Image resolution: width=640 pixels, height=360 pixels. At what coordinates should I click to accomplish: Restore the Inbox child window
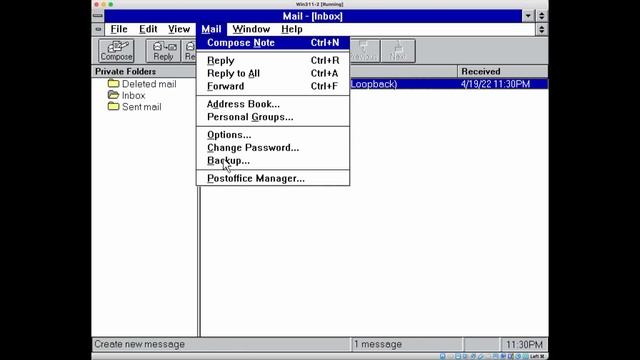pos(542,29)
